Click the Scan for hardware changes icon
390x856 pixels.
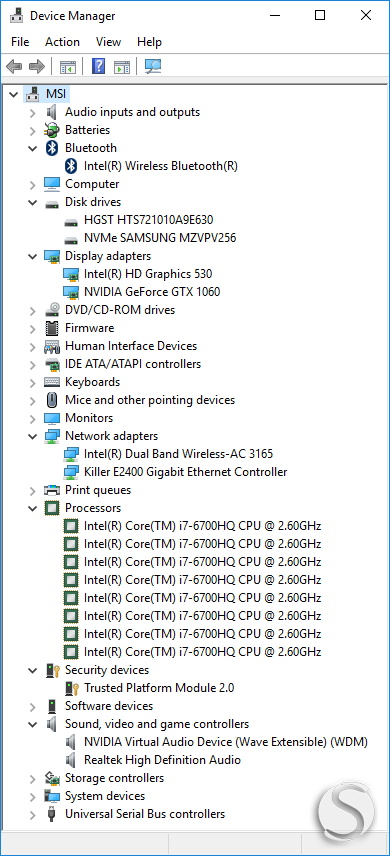click(x=153, y=67)
